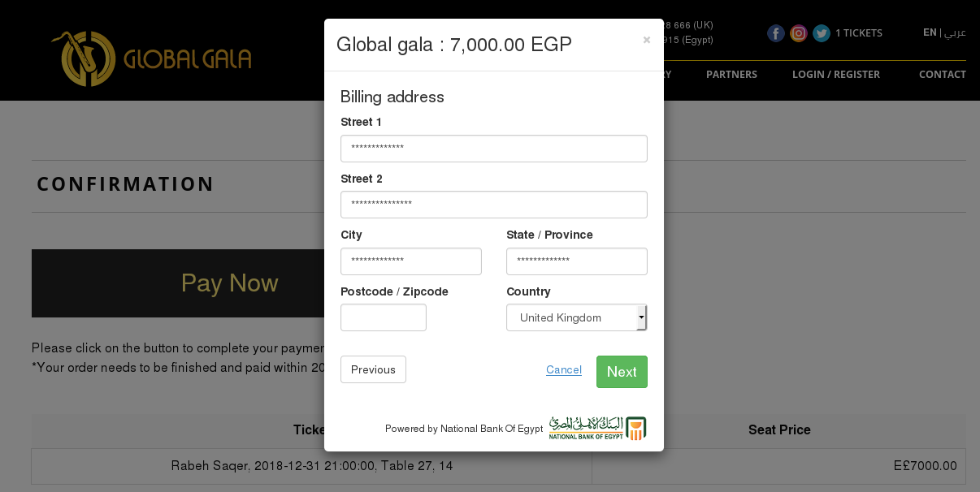Close the billing address dialog
The image size is (980, 492).
647,40
